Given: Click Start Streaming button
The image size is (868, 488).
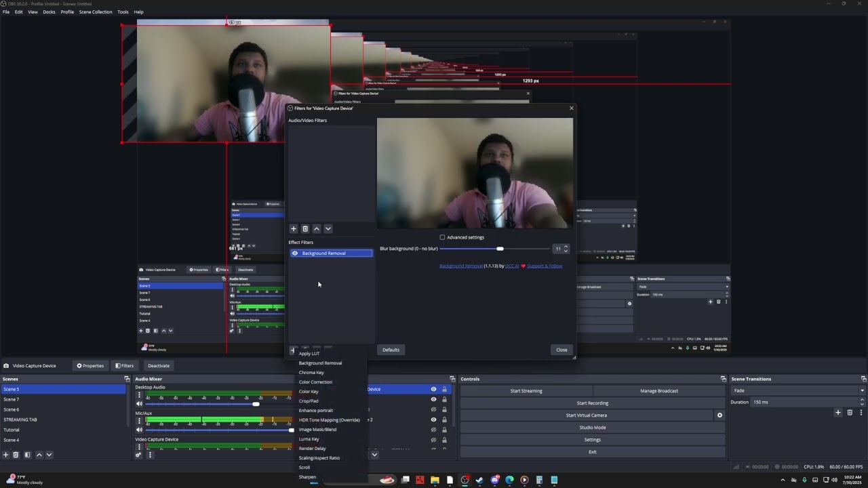Looking at the screenshot, I should click(x=526, y=391).
